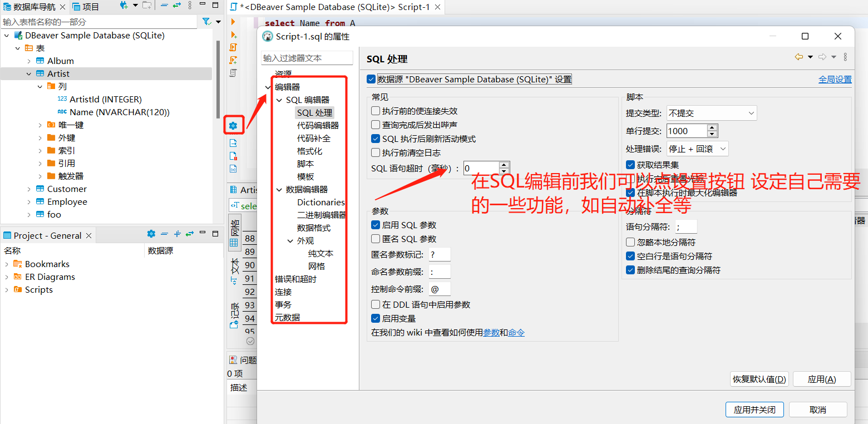Click the export arrow document icon in editor sidebar
Image resolution: width=868 pixels, height=424 pixels.
click(x=233, y=143)
